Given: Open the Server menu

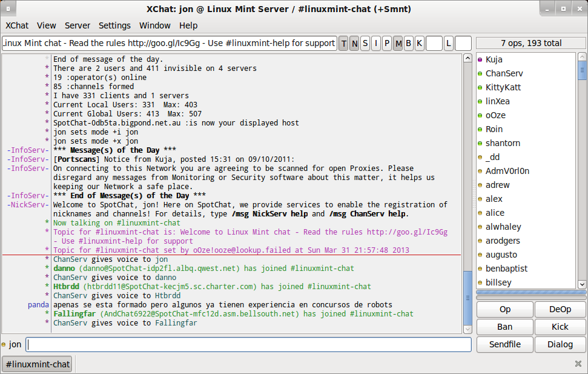Looking at the screenshot, I should point(78,25).
